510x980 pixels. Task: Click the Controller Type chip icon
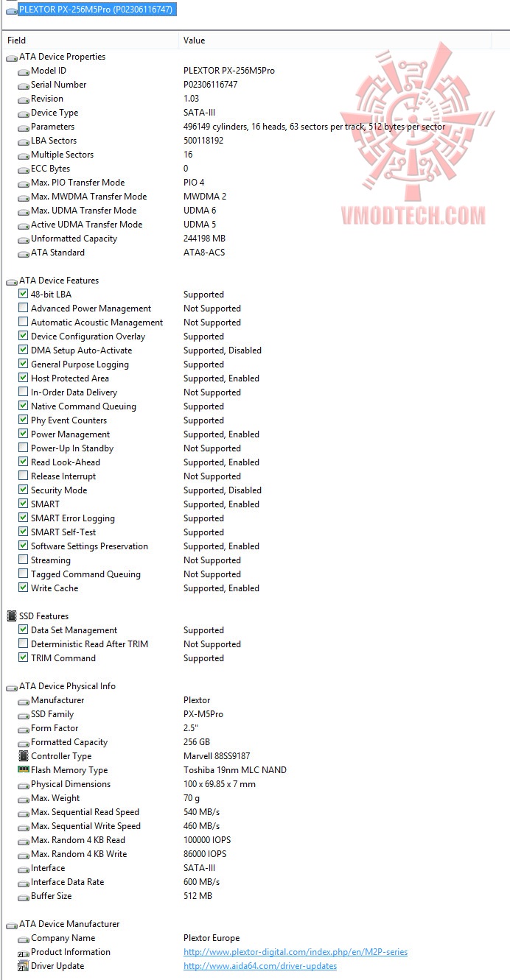pos(24,756)
